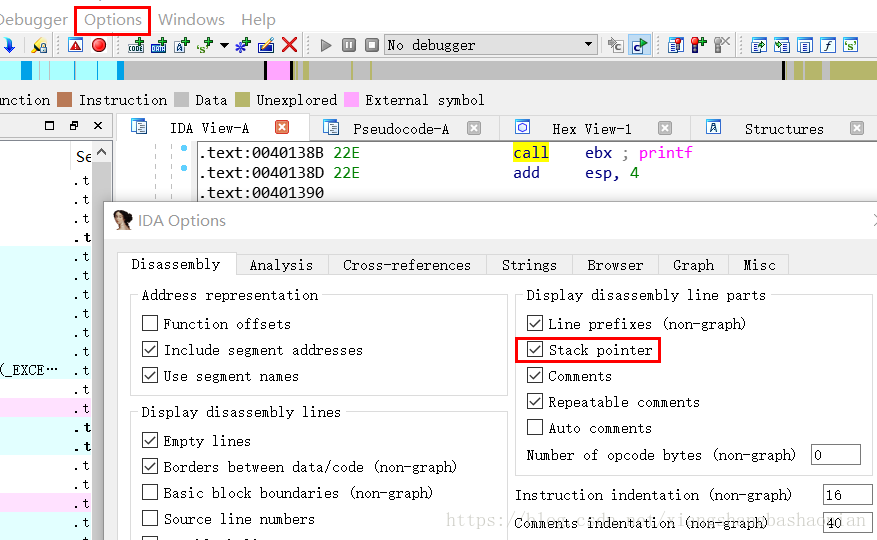This screenshot has width=877, height=540.
Task: Close the Pseudocode-A tab
Action: point(474,128)
